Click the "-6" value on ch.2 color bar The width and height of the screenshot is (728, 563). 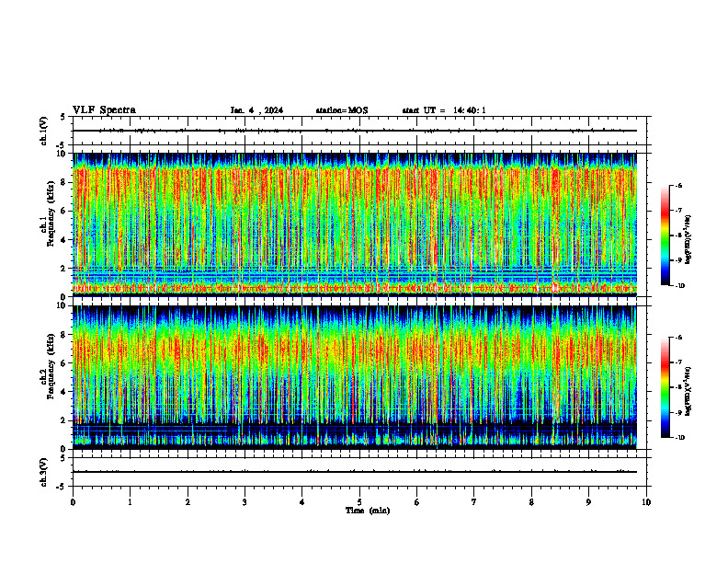(x=678, y=338)
